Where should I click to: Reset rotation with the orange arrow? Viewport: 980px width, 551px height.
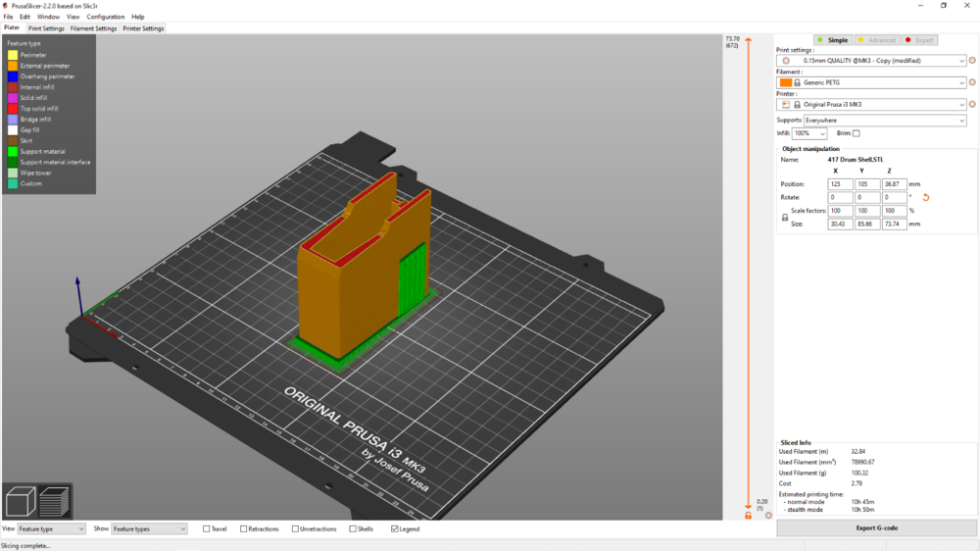(x=925, y=197)
